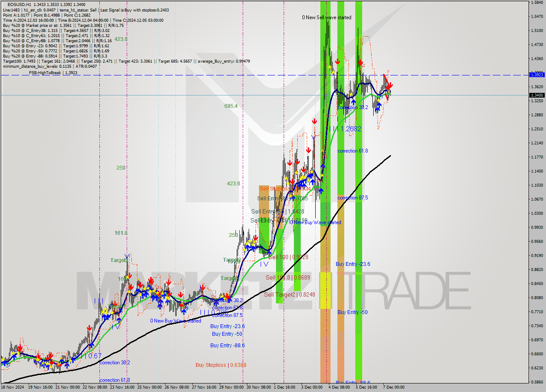
Task: Select the 'Sell 161.8 | 0.8689' label
Action: coord(288,277)
